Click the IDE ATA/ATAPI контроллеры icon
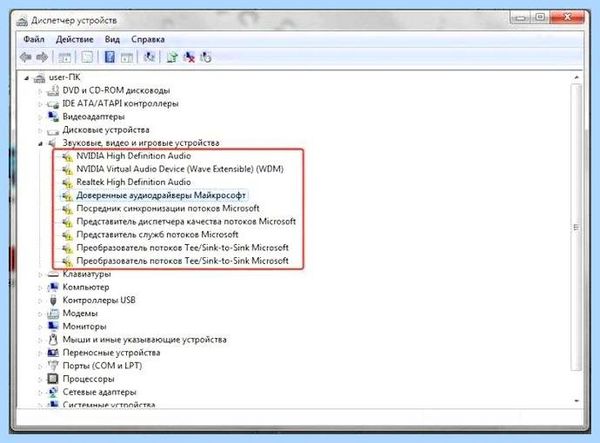600x443 pixels. tap(53, 104)
